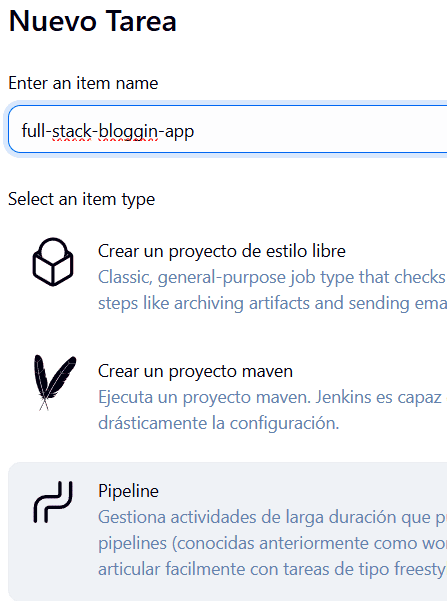Click 'Ejecuta un proyecto maven' description line
The width and height of the screenshot is (447, 601).
pos(272,397)
